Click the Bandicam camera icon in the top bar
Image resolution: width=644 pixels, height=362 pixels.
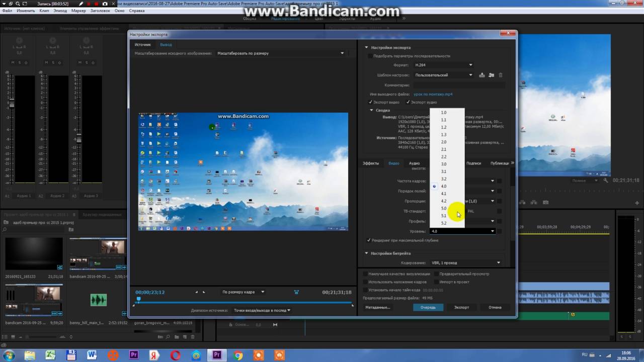(105, 4)
